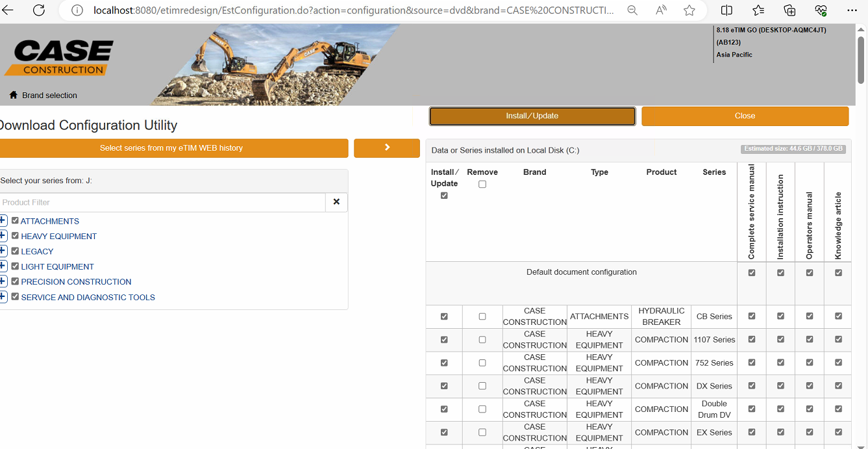Expand the HEAVY EQUIPMENT tree node
Image resolution: width=868 pixels, height=449 pixels.
coord(3,236)
